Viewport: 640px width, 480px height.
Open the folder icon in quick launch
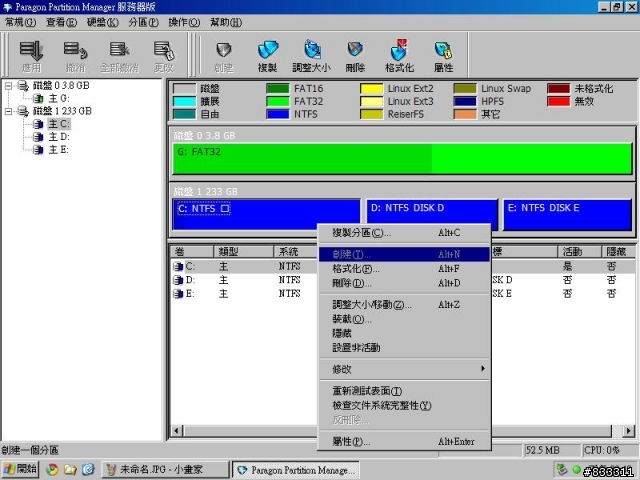point(70,469)
